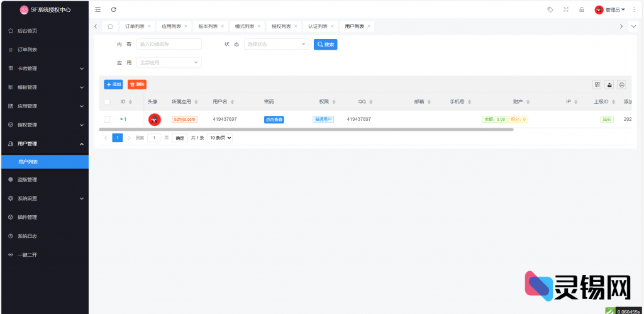
Task: Enter fullscreen using the fullscreen icon
Action: 566,9
